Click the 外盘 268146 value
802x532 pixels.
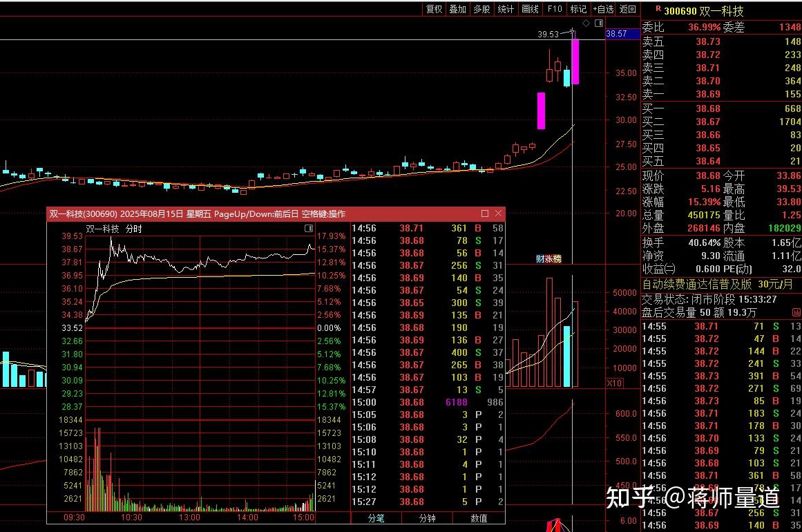coord(704,228)
